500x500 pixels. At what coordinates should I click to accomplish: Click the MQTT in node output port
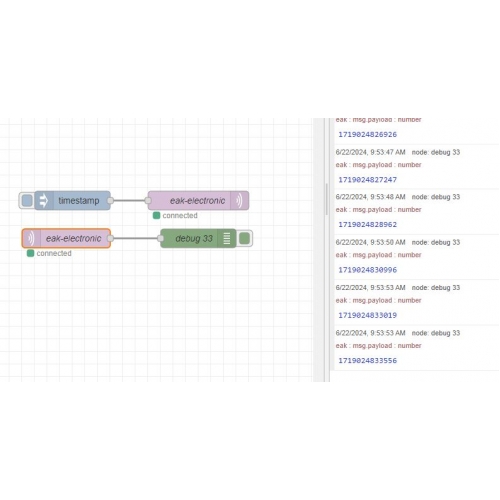click(110, 238)
